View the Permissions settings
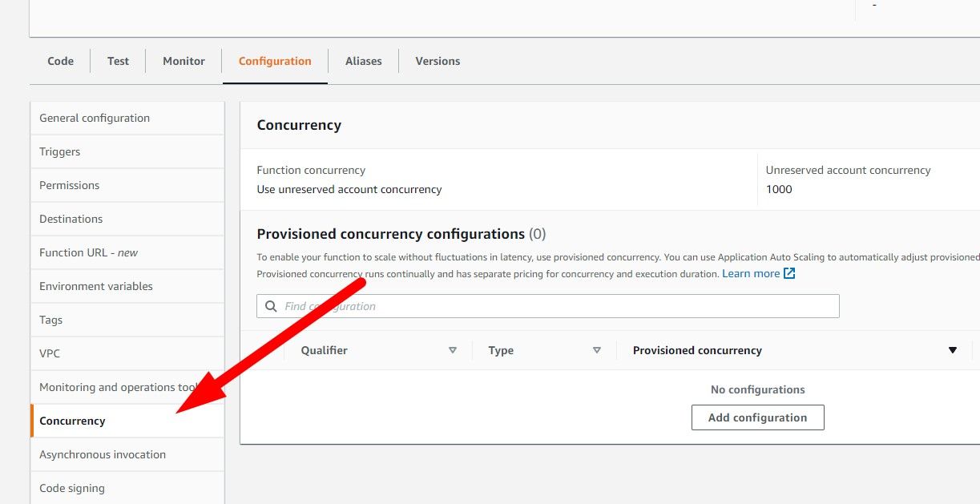The height and width of the screenshot is (504, 980). pyautogui.click(x=69, y=185)
